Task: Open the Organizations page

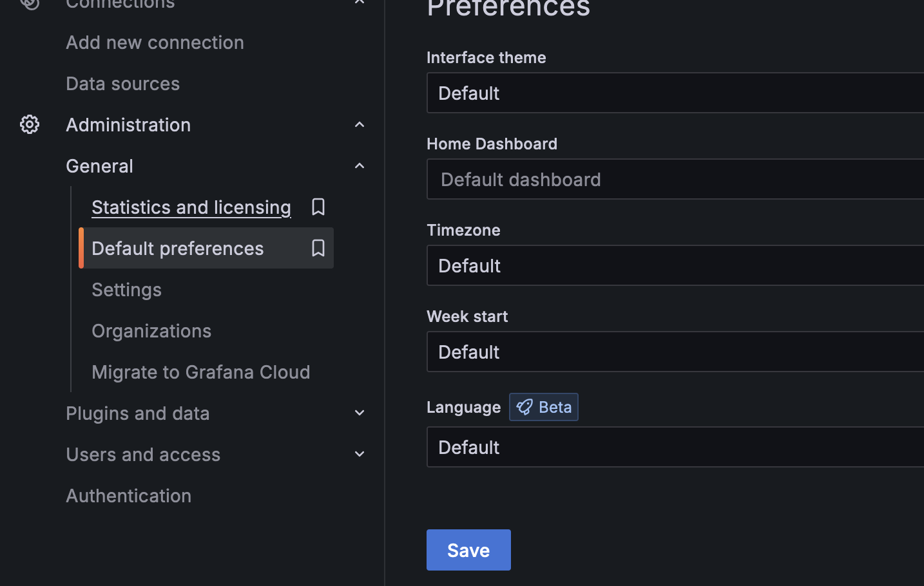Action: click(x=151, y=330)
